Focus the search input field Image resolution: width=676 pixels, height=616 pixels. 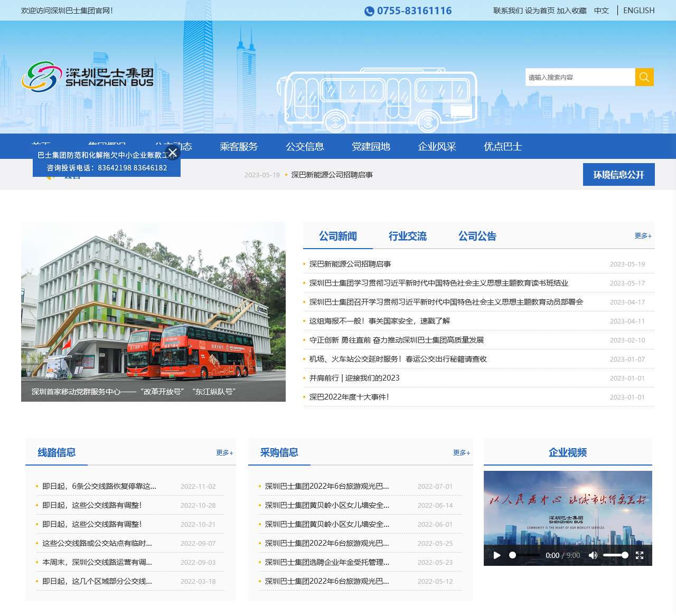pyautogui.click(x=580, y=77)
